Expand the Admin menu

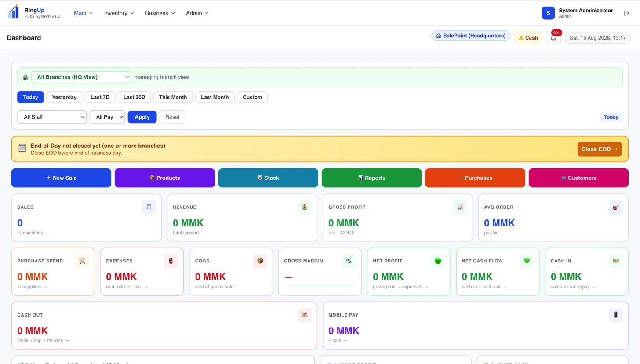coord(197,13)
